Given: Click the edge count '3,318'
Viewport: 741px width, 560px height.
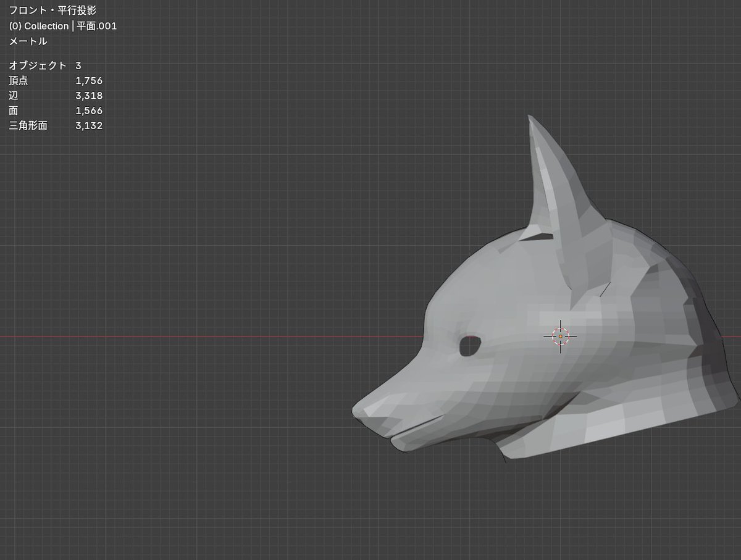Looking at the screenshot, I should (x=89, y=96).
